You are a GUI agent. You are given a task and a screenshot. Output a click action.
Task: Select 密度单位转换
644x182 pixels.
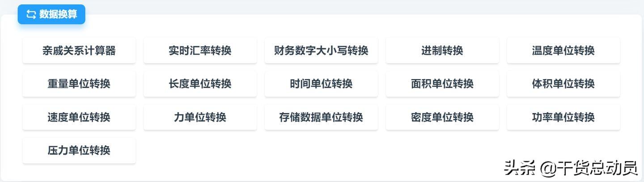[x=442, y=117]
